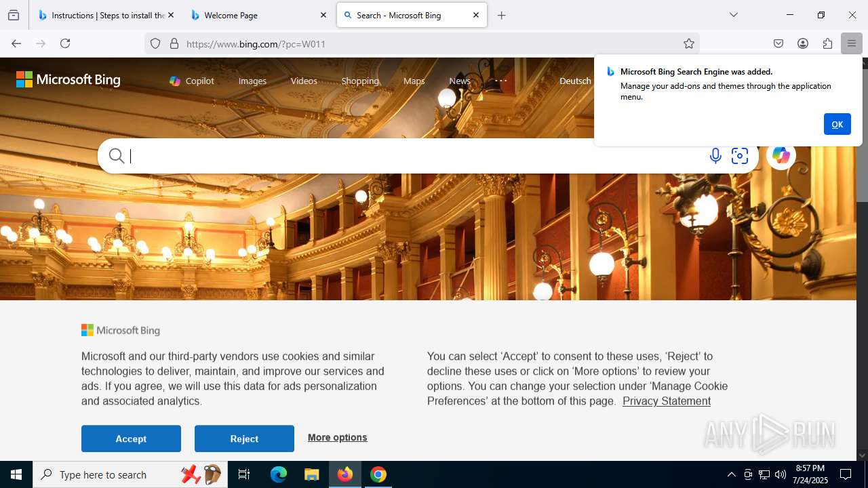
Task: Open the Windows notification center
Action: pyautogui.click(x=846, y=474)
